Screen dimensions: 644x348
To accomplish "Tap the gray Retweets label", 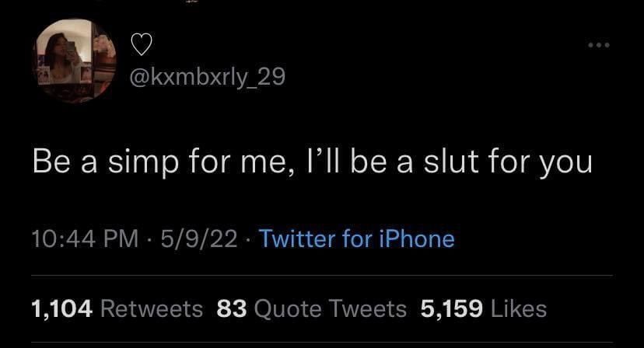I will tap(152, 308).
